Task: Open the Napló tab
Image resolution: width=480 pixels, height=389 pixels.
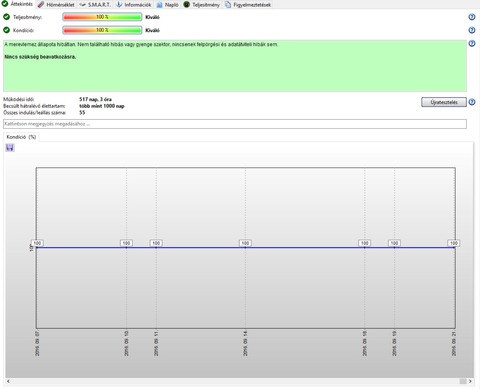Action: [x=168, y=5]
